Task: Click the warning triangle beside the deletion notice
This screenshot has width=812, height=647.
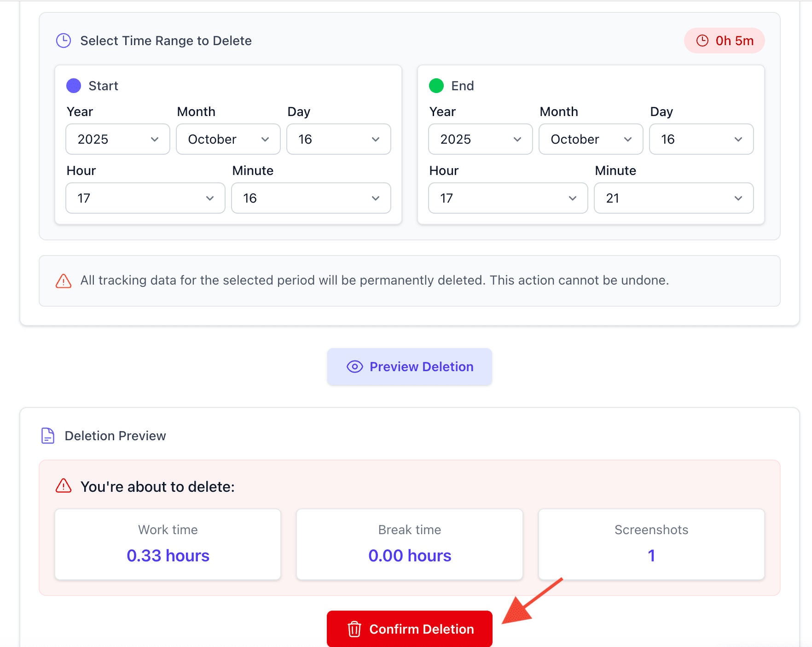Action: pyautogui.click(x=63, y=280)
